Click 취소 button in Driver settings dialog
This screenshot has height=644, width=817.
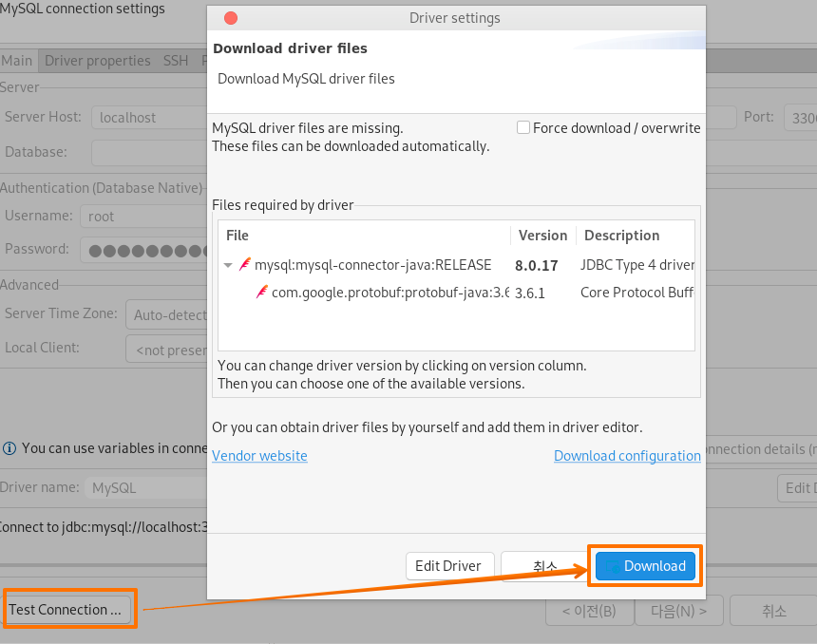click(x=545, y=566)
